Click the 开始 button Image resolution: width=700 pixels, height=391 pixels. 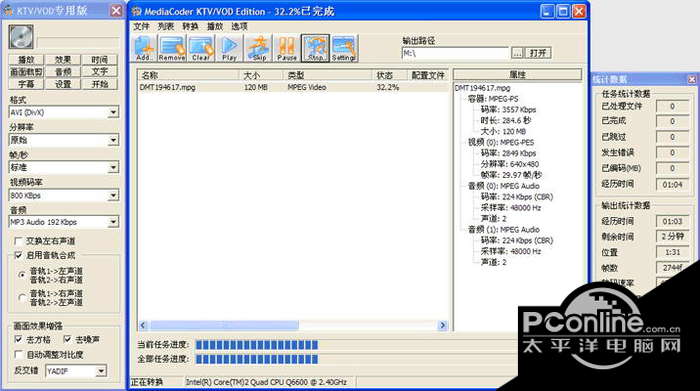100,84
